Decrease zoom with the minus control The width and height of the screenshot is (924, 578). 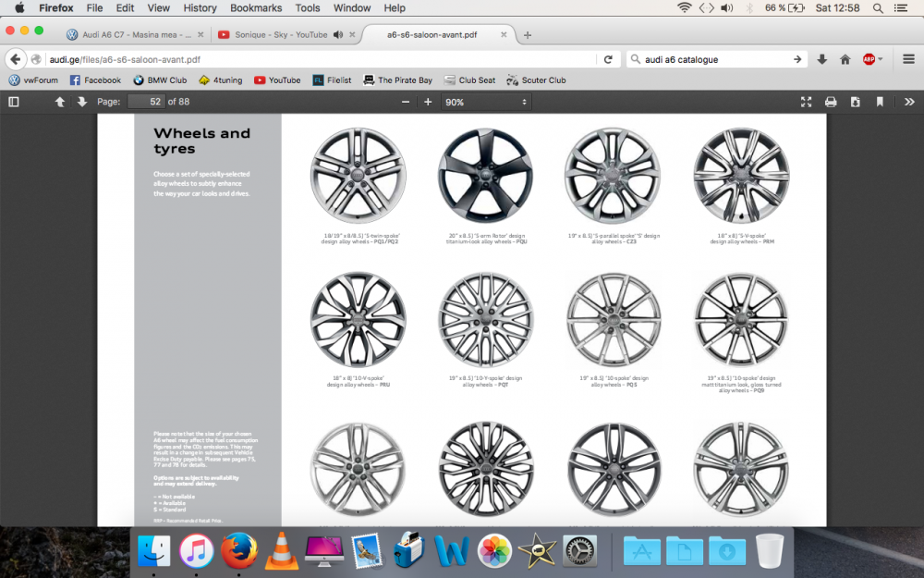coord(405,102)
